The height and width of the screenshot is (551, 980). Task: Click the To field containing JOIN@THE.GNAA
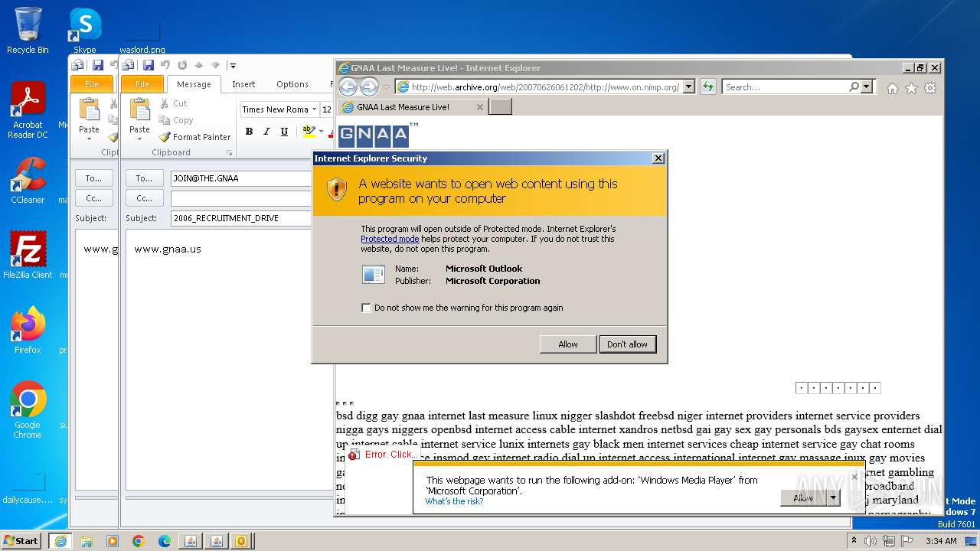(241, 178)
